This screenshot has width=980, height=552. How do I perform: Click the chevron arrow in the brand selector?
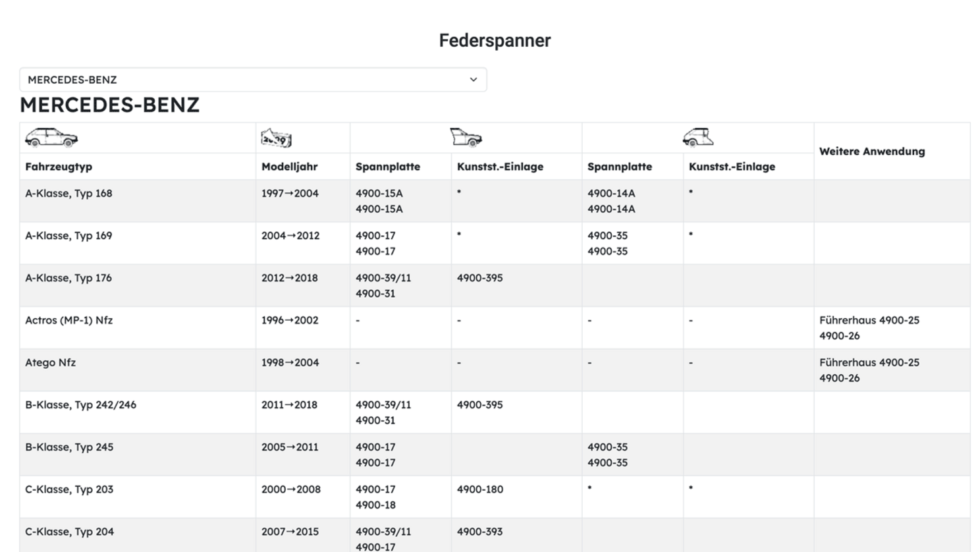[473, 80]
